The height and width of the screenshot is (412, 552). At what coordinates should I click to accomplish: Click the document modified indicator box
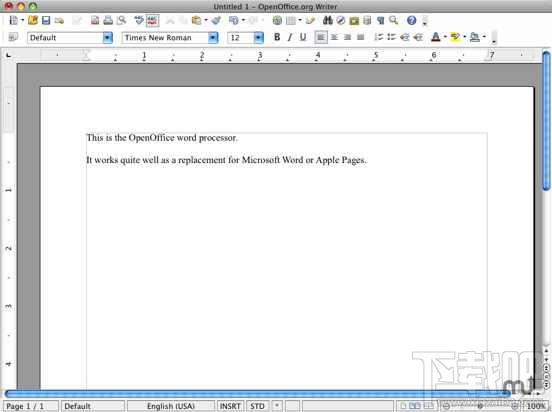[x=277, y=406]
